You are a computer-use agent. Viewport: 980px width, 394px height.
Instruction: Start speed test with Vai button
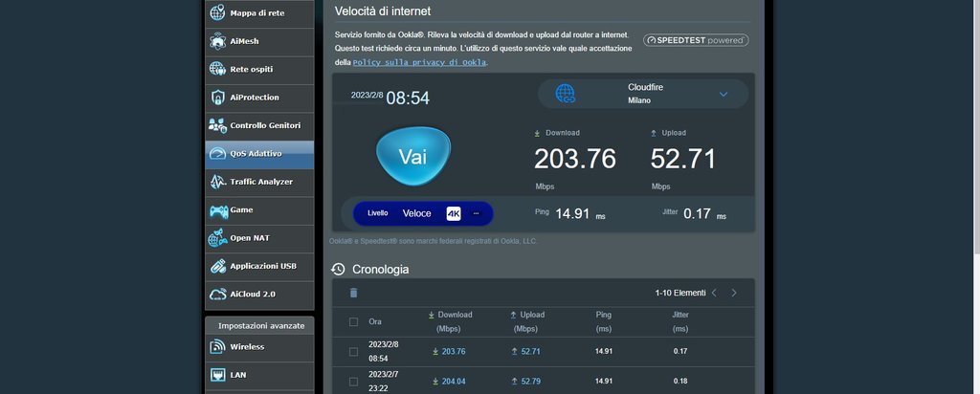click(413, 156)
